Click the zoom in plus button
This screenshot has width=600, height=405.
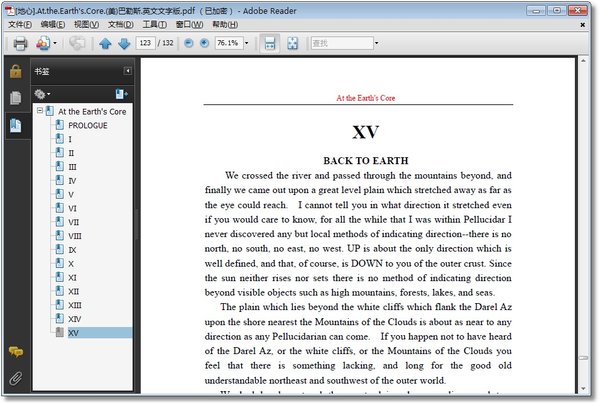204,44
